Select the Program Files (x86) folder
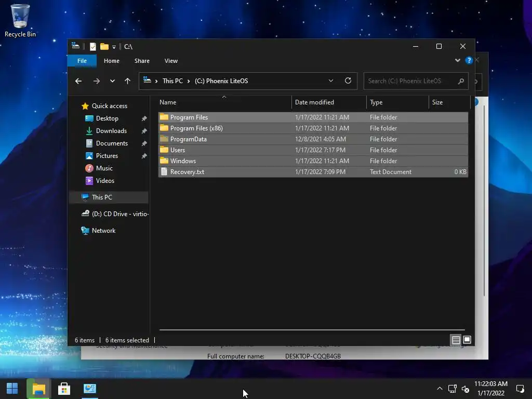Image resolution: width=532 pixels, height=399 pixels. pyautogui.click(x=313, y=128)
